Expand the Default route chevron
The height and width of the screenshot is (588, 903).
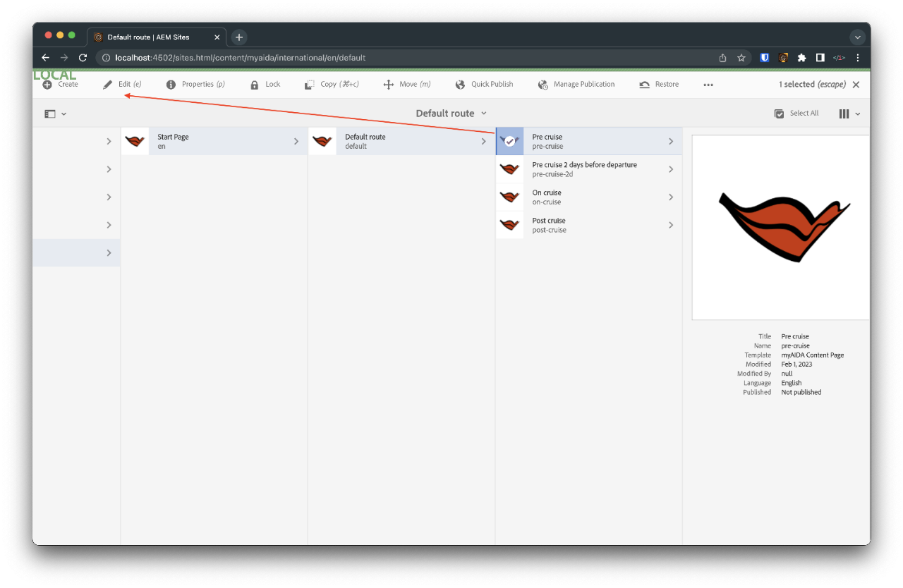coord(484,141)
